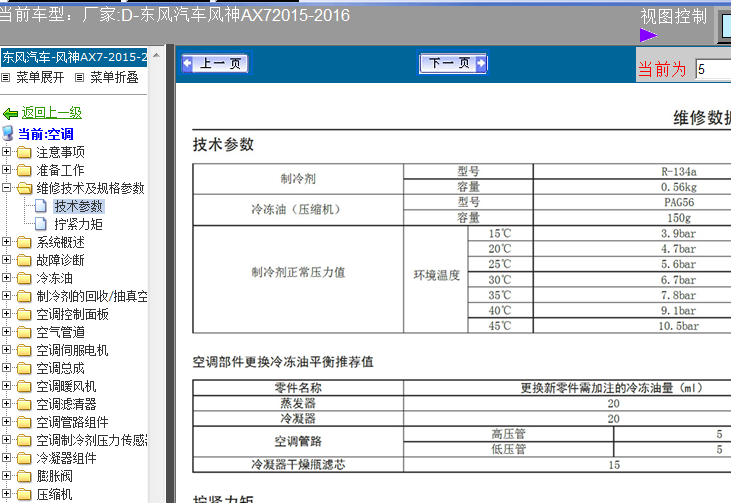Expand the 空气管道 tree node
This screenshot has width=731, height=503.
7,331
